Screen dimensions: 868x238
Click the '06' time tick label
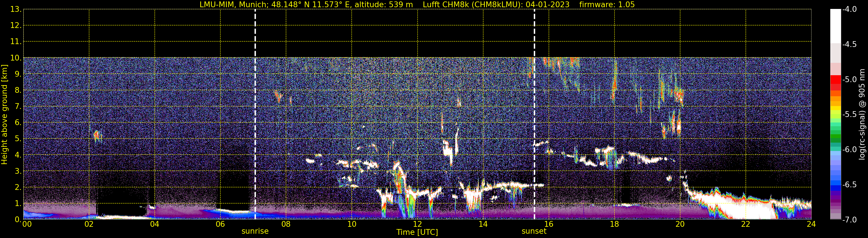(x=220, y=224)
